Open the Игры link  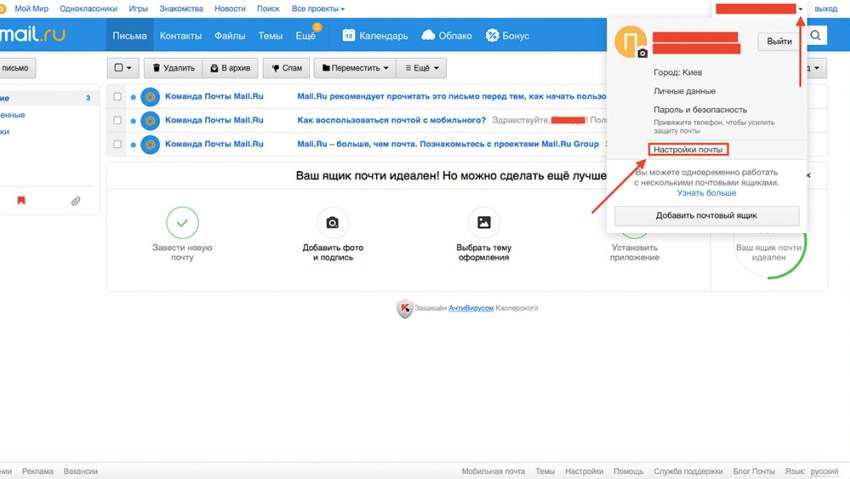[138, 9]
